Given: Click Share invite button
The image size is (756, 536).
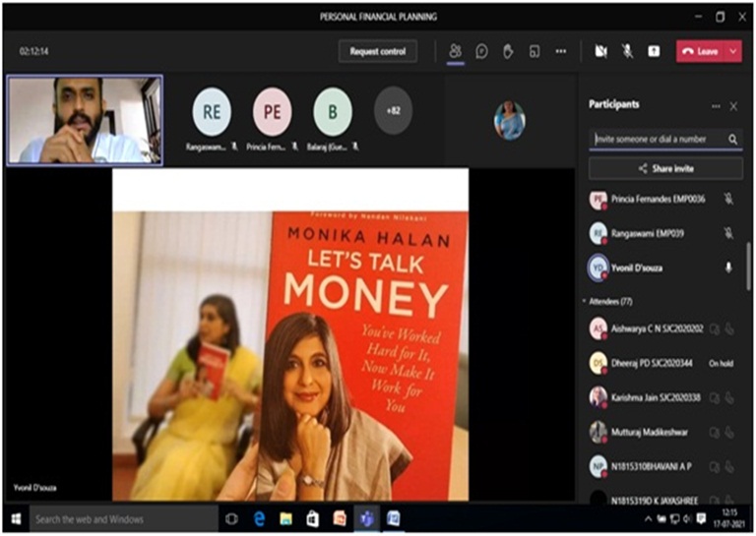Looking at the screenshot, I should pos(665,168).
